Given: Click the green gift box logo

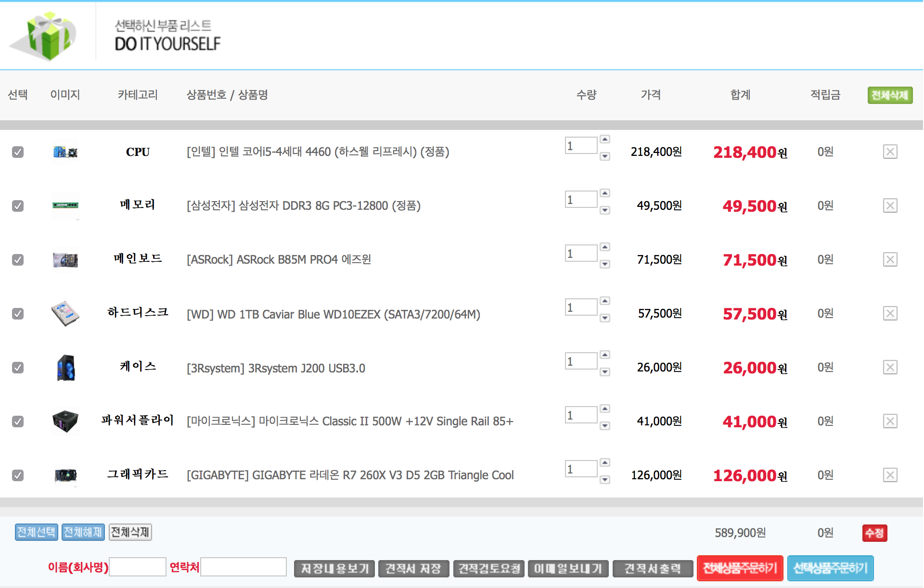Looking at the screenshot, I should pyautogui.click(x=47, y=36).
